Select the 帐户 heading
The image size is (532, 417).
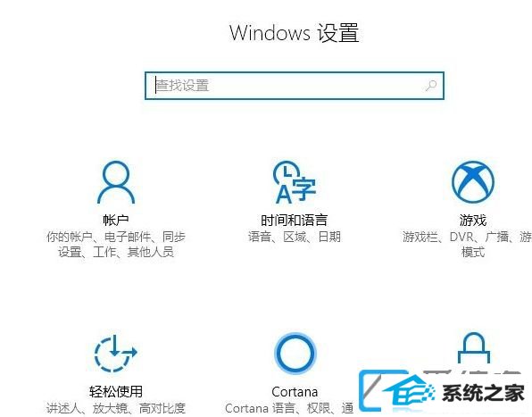[x=116, y=220]
